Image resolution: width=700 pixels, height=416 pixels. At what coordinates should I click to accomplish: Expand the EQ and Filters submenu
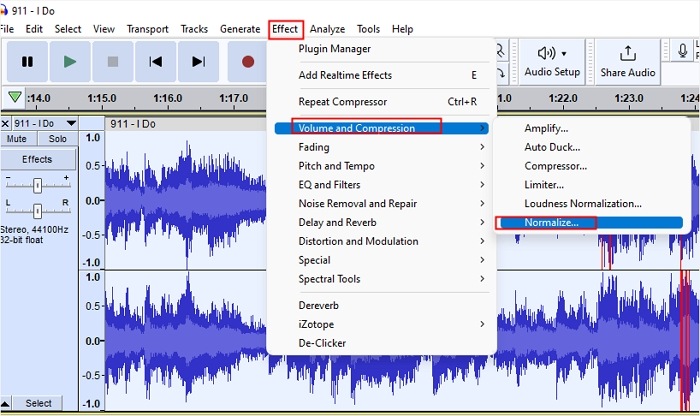(x=382, y=185)
